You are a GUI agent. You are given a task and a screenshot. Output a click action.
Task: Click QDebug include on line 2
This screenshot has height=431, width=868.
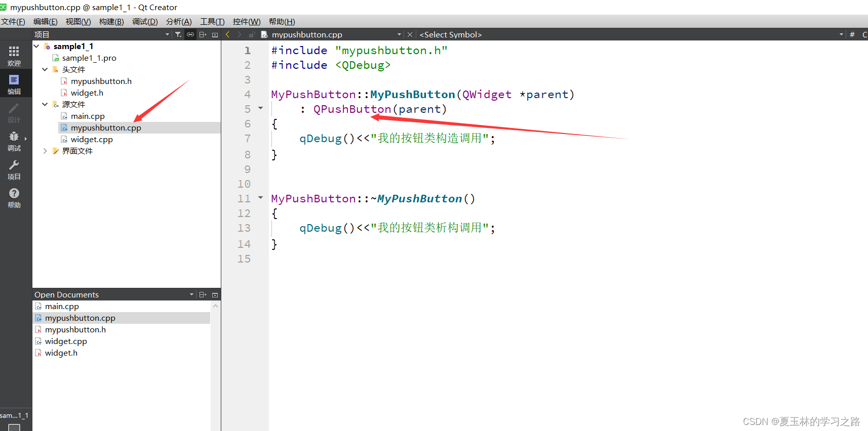pyautogui.click(x=363, y=65)
